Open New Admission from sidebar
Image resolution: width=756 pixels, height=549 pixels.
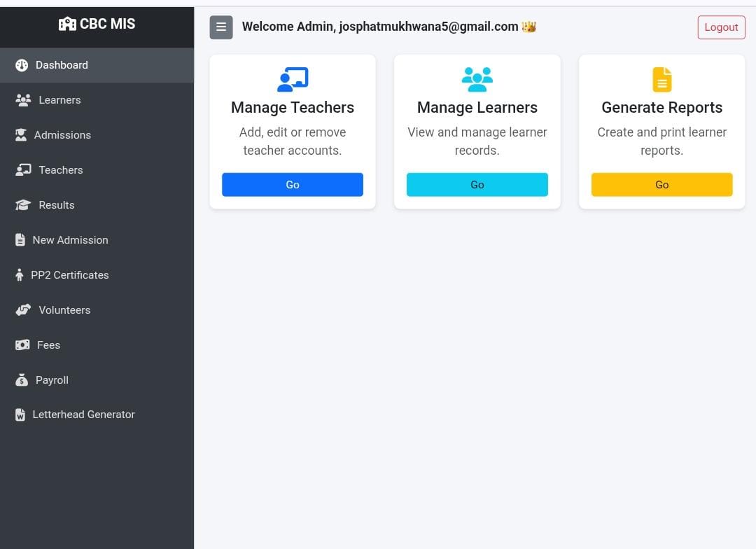(70, 240)
